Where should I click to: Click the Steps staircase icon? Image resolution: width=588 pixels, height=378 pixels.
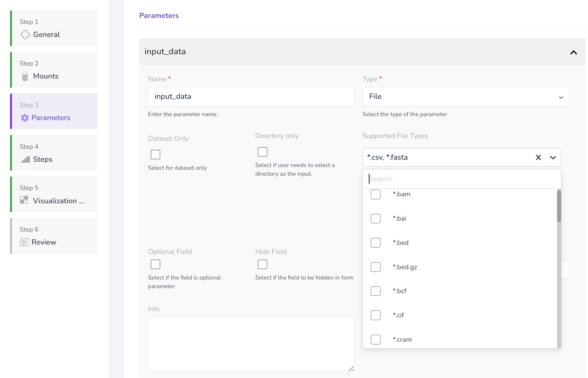[25, 160]
